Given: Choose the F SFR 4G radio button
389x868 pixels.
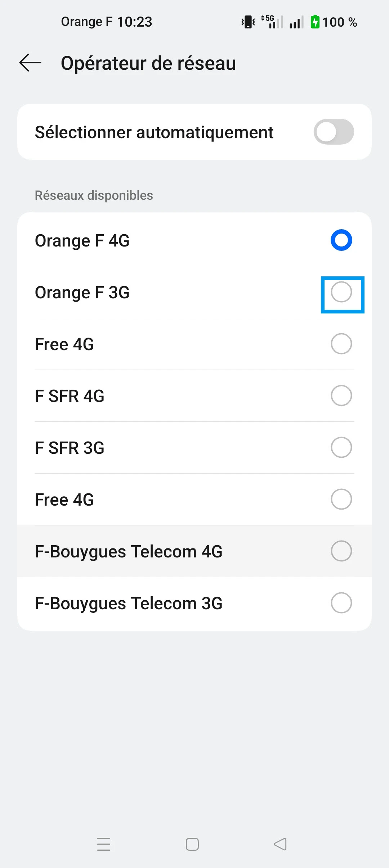Looking at the screenshot, I should click(x=341, y=395).
